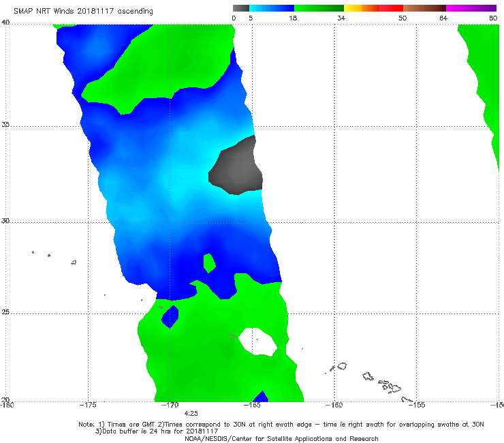The image size is (504, 443).
Task: Click the title "SMAP NRT Winds 20181117 ascending"
Action: (x=83, y=12)
